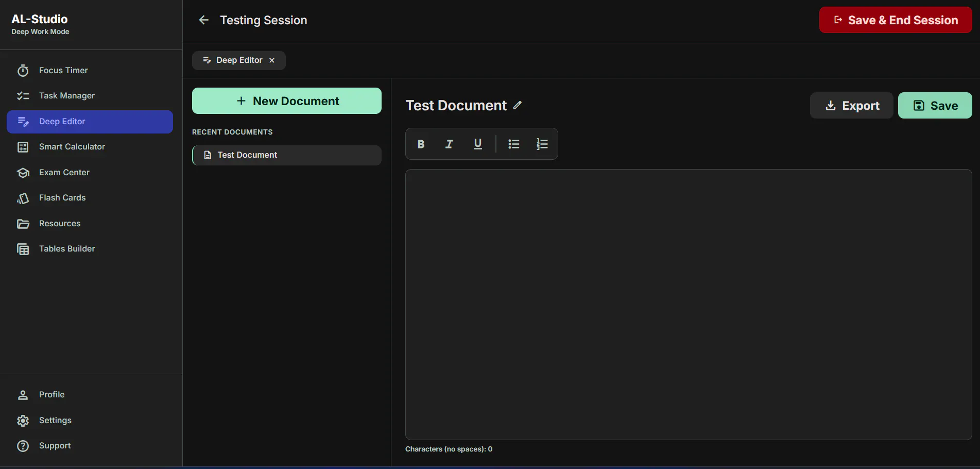Apply italic formatting
The height and width of the screenshot is (469, 980).
click(449, 144)
